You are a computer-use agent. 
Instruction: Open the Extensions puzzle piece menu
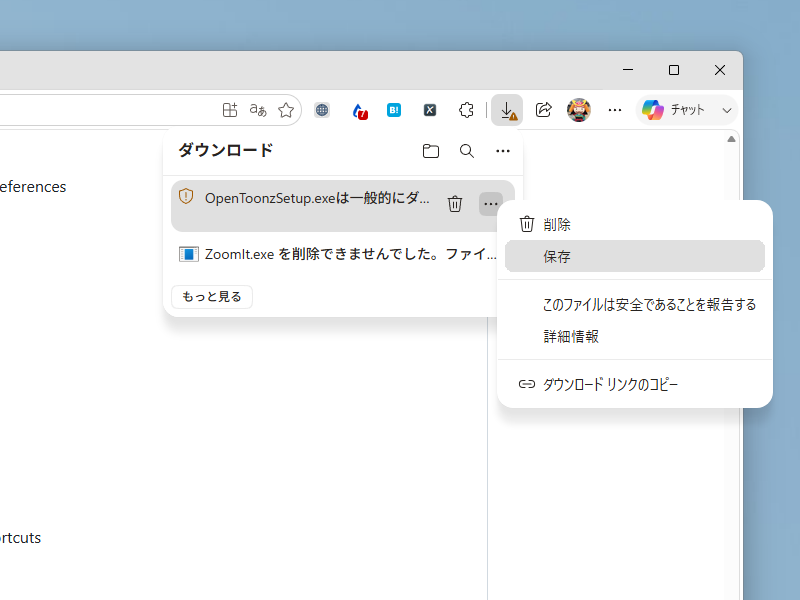(x=466, y=110)
